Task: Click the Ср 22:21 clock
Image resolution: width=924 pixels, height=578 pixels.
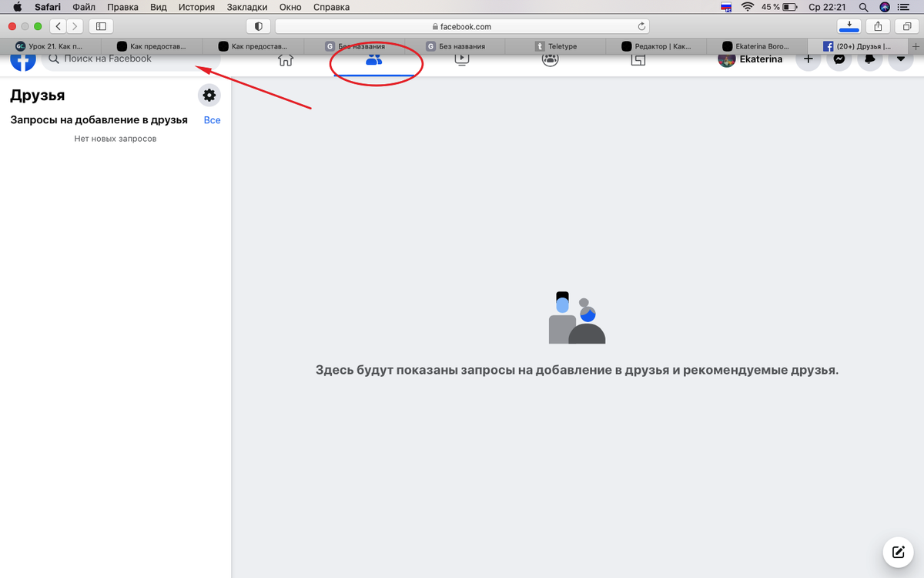Action: (829, 7)
